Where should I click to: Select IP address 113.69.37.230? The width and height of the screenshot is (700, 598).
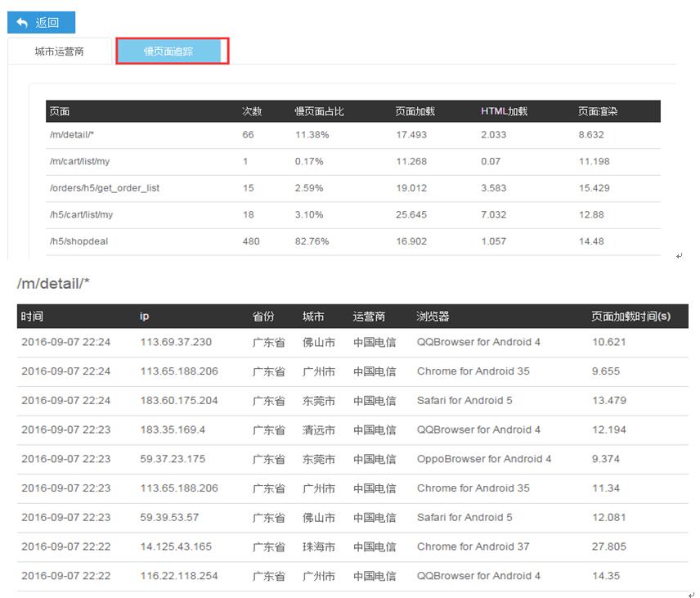[x=175, y=342]
